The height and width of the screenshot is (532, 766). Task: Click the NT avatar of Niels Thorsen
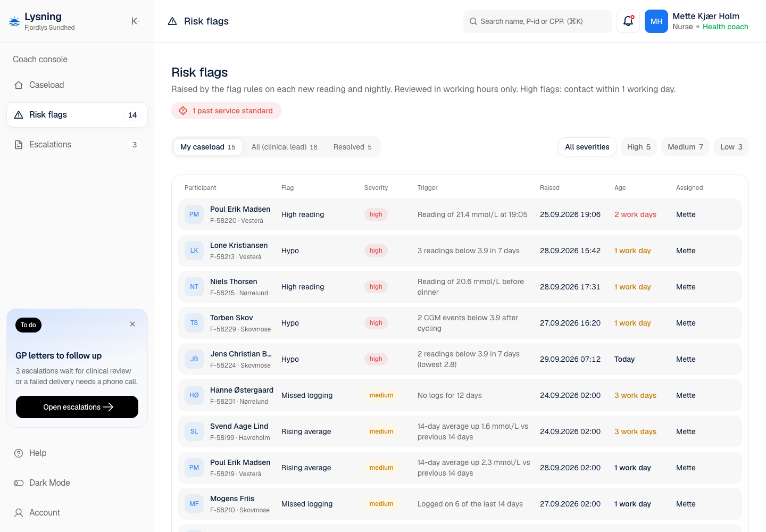tap(194, 287)
